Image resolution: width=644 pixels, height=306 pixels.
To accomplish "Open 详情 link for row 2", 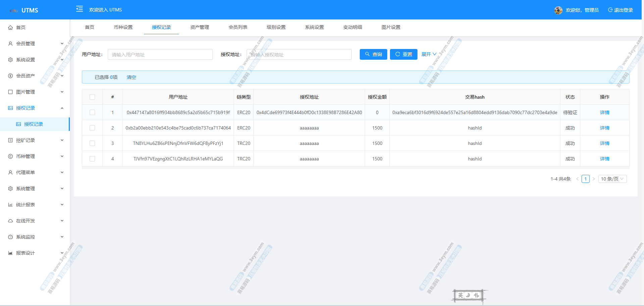I will point(604,128).
